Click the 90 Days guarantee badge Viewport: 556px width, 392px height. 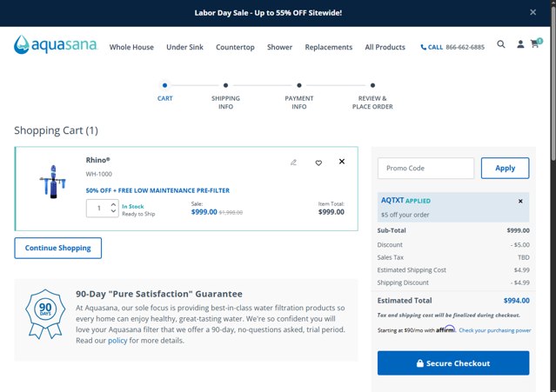[x=45, y=314]
